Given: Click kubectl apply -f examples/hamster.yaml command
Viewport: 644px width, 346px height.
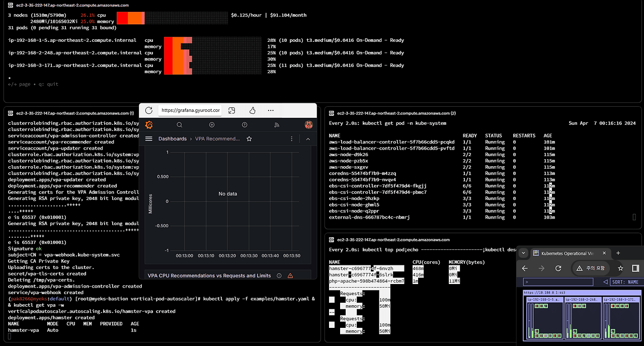Looking at the screenshot, I should tap(257, 299).
